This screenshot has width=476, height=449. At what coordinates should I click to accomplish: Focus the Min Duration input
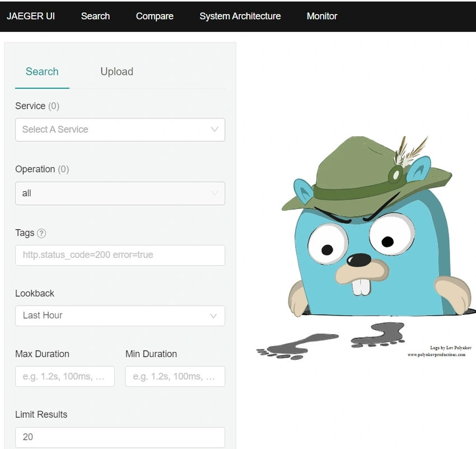175,376
